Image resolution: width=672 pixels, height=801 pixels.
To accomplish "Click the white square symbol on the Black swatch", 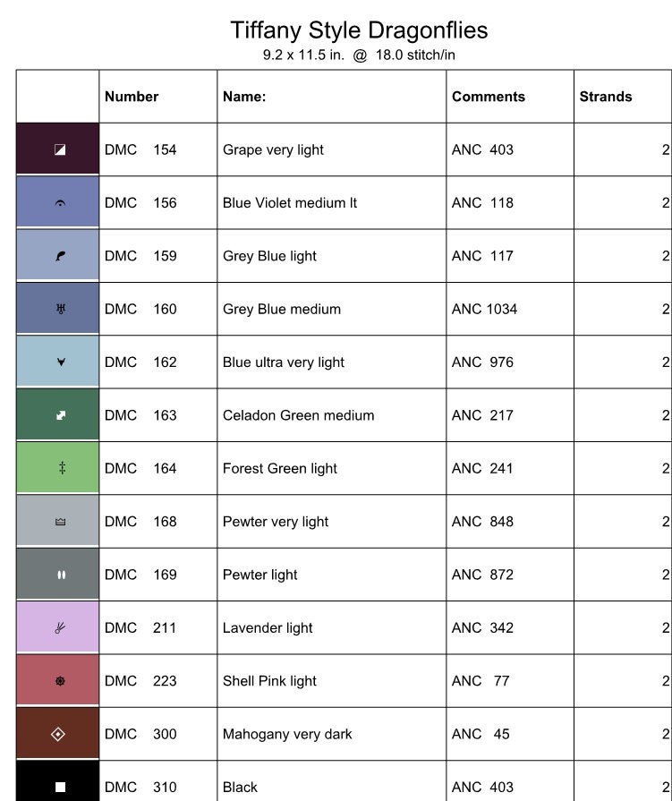I will click(x=60, y=788).
